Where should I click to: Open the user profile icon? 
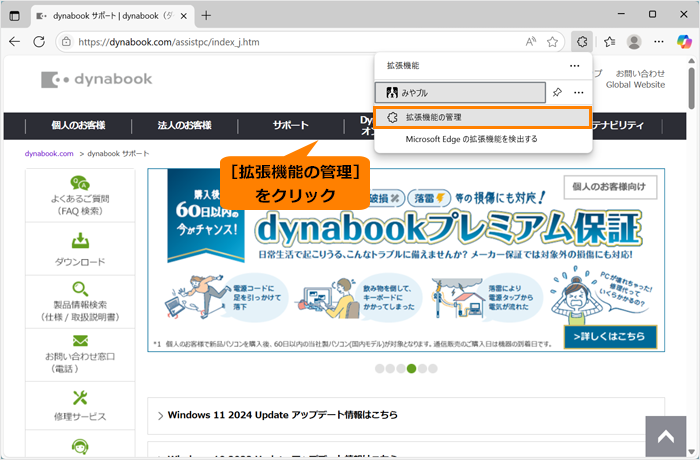pos(634,42)
